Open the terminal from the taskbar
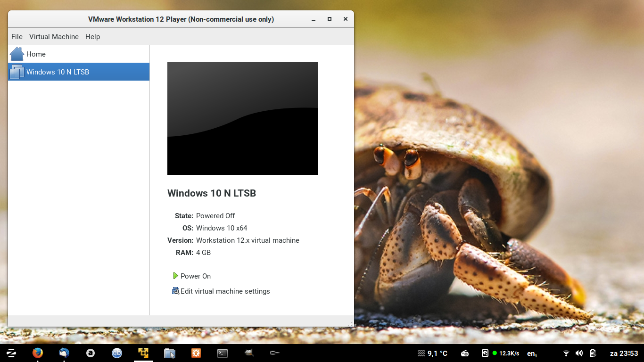Screen dimensions: 644x362 [223, 353]
